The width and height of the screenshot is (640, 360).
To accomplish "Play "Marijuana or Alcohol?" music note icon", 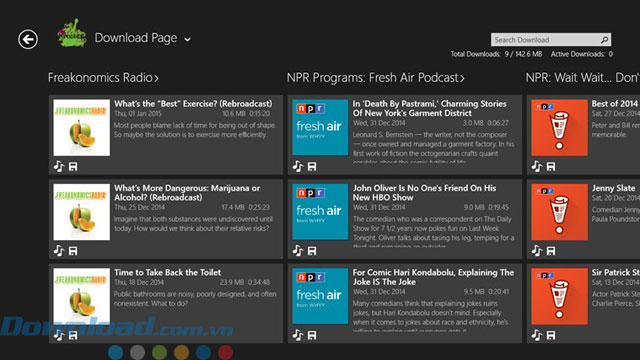I will click(59, 251).
